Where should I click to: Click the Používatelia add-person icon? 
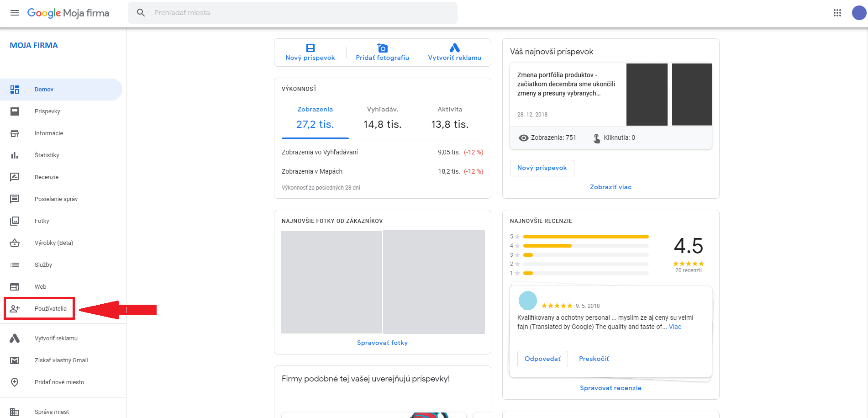[x=15, y=309]
